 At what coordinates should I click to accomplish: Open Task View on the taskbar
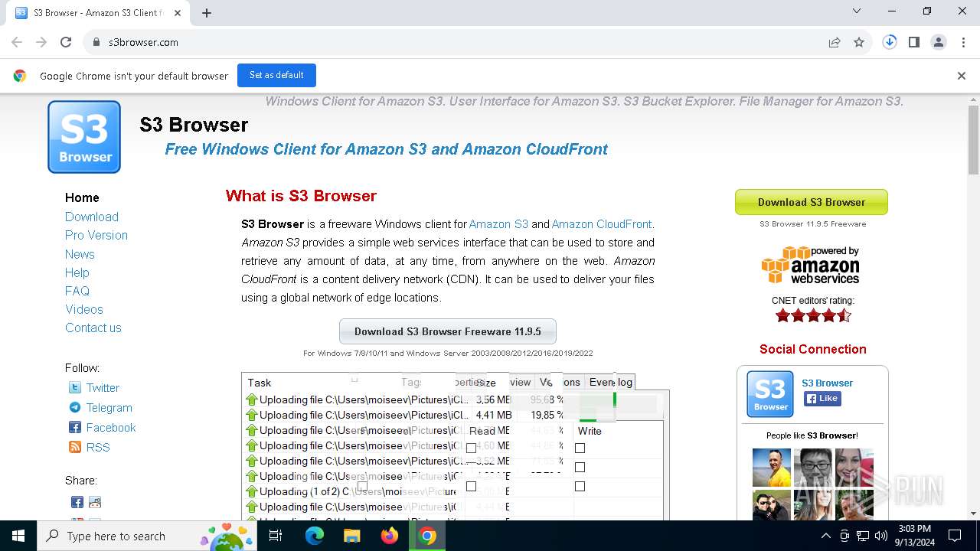click(x=276, y=536)
